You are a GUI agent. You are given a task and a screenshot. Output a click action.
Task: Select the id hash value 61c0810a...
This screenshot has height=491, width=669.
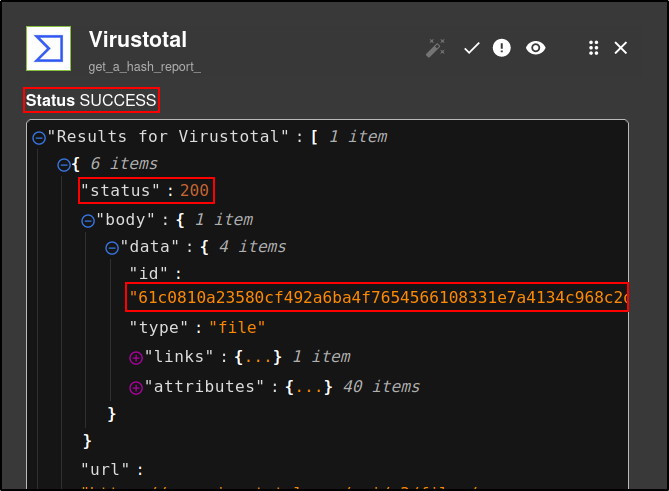[x=378, y=297]
